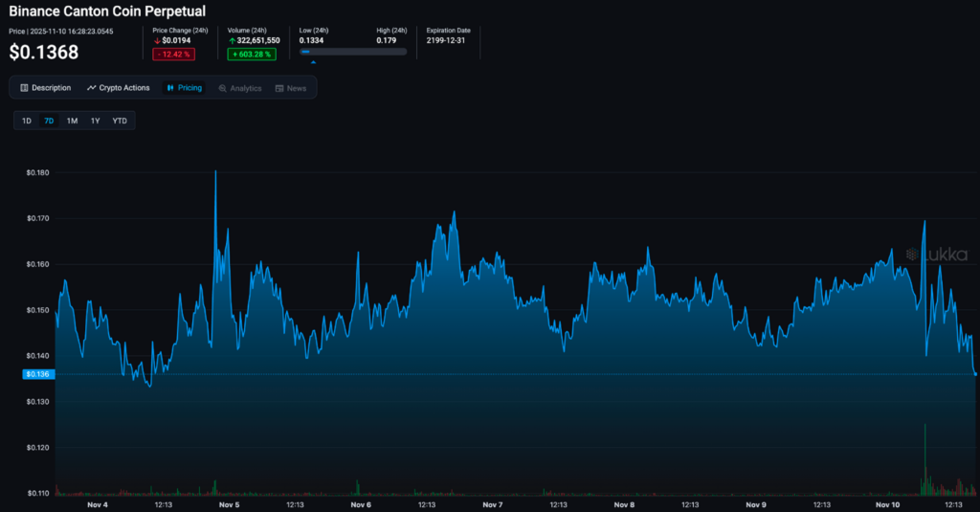Click the Binance Canton Coin Perpetual title
The width and height of the screenshot is (980, 512).
[x=107, y=11]
